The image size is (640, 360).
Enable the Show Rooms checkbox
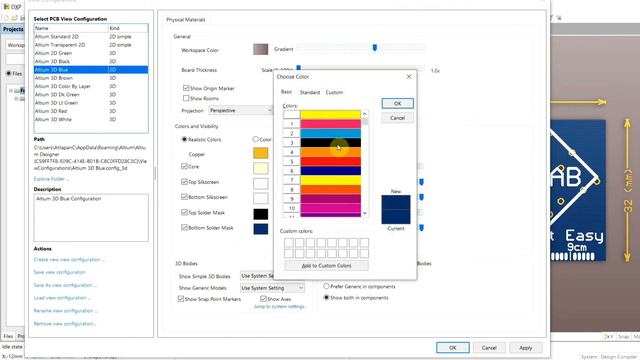tap(186, 98)
